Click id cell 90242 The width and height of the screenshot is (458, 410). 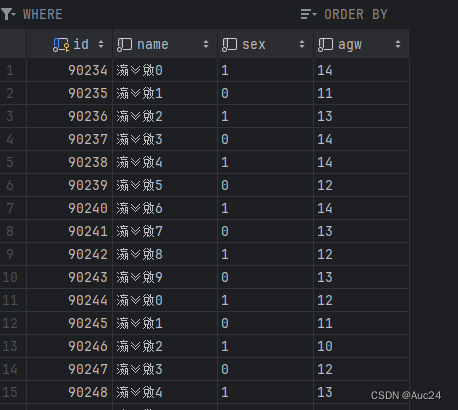[x=69, y=254]
